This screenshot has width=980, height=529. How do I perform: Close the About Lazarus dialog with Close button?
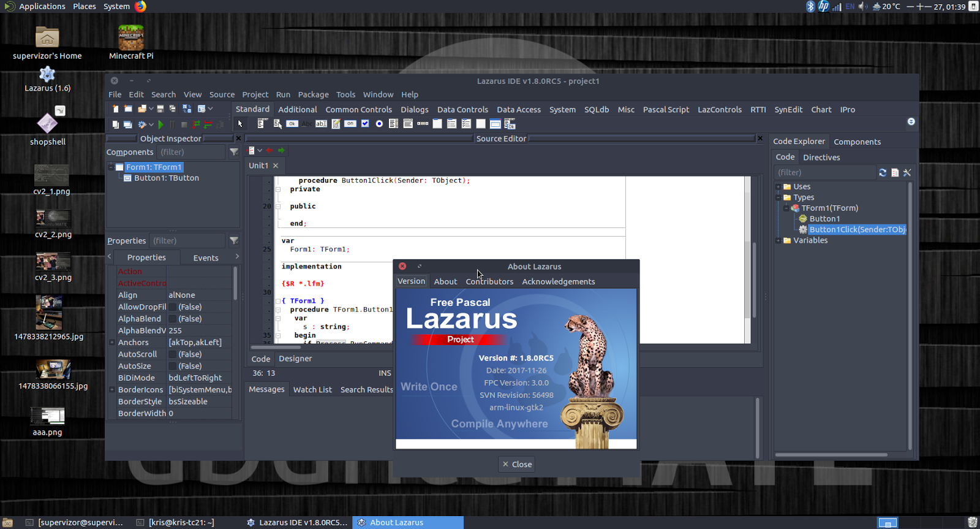coord(516,464)
